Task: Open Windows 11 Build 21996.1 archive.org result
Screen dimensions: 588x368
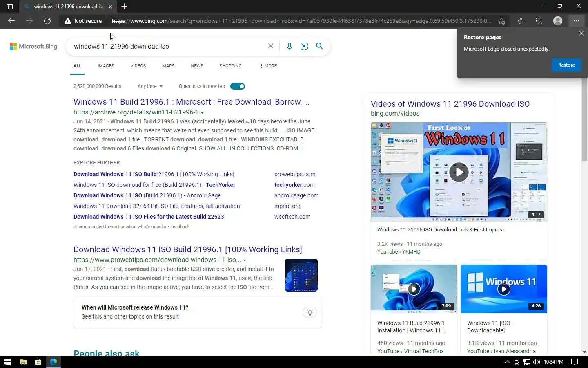Action: tap(191, 102)
